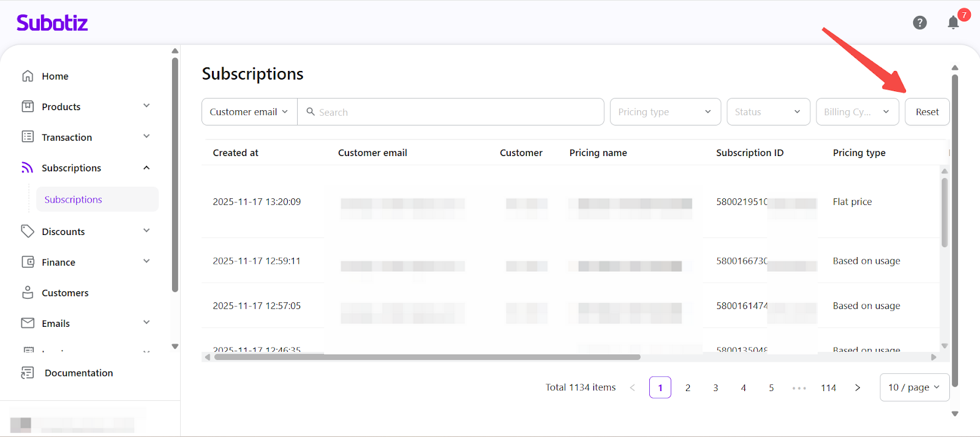Click the Emails envelope icon
Screen dimensions: 980x437
28,323
